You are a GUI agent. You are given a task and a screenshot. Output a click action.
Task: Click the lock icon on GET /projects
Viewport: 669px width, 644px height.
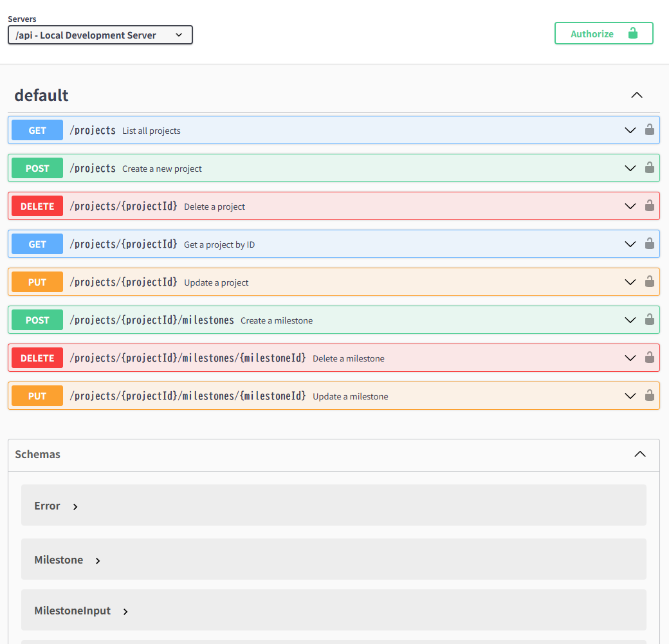coord(650,130)
